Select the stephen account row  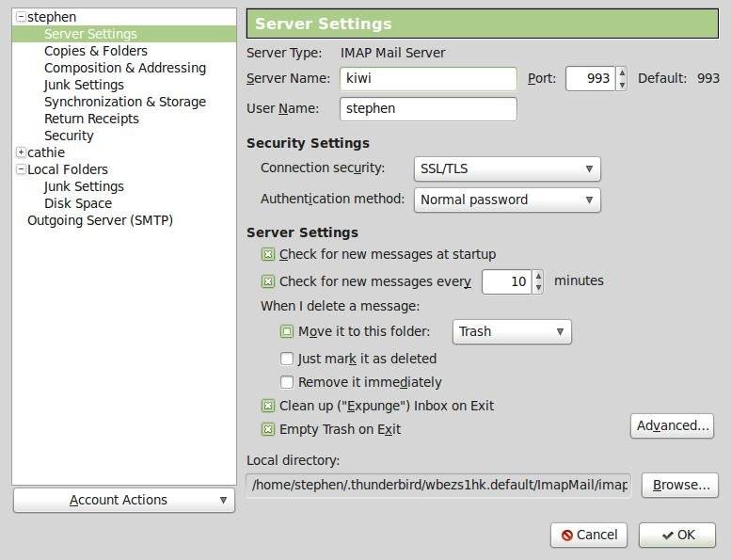pos(52,17)
